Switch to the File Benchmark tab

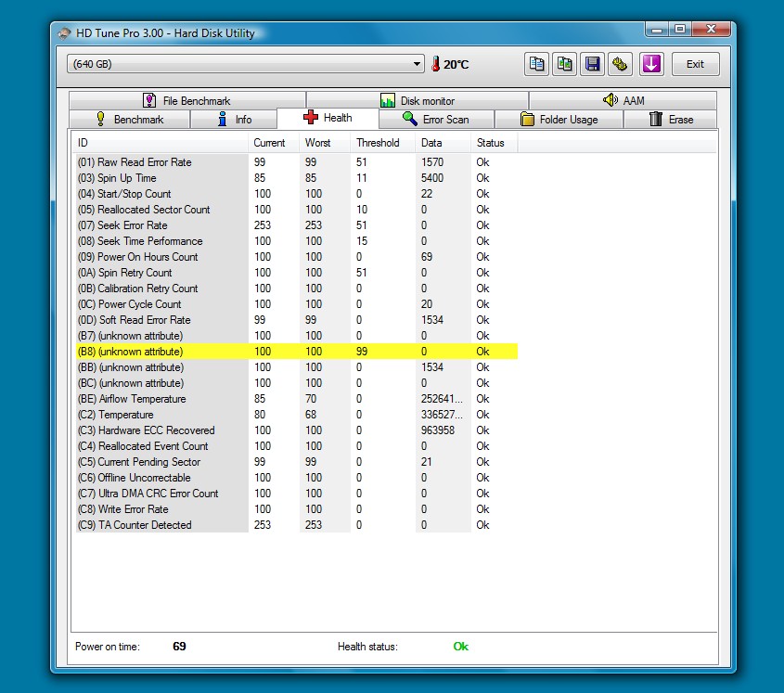[x=187, y=100]
